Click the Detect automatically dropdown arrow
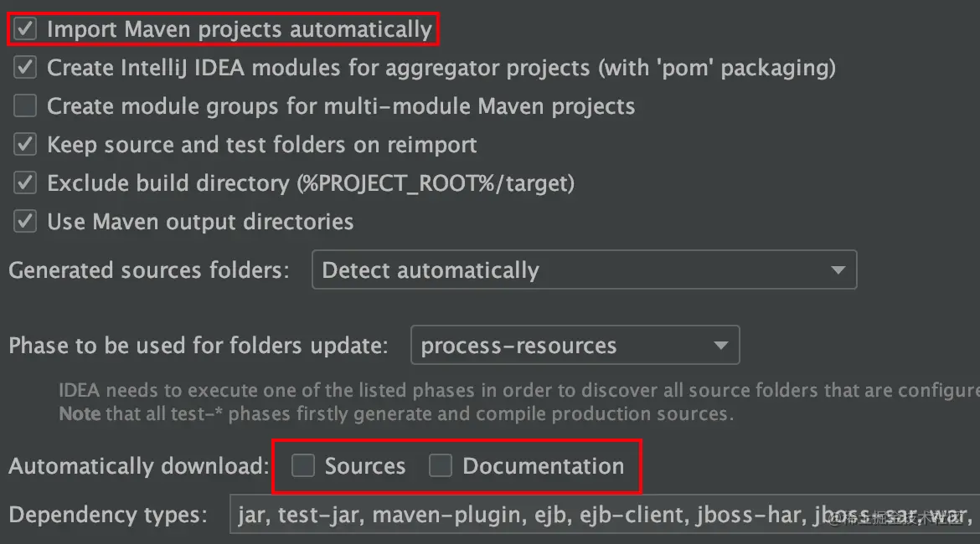Screen dimensions: 980x544 click(837, 270)
